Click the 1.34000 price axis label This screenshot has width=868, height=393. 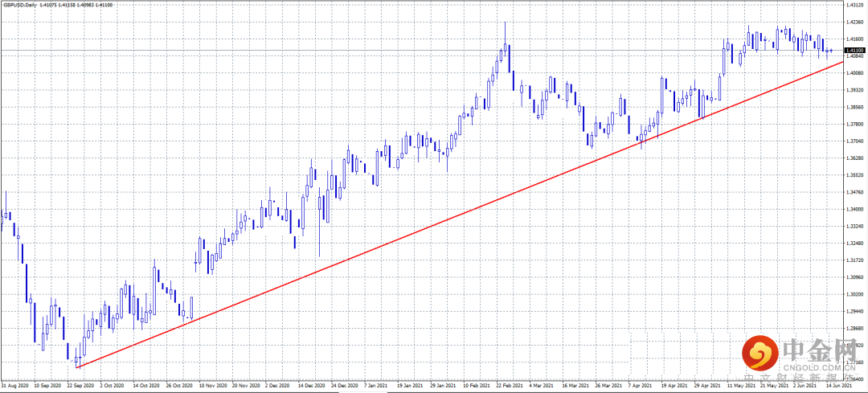click(854, 210)
